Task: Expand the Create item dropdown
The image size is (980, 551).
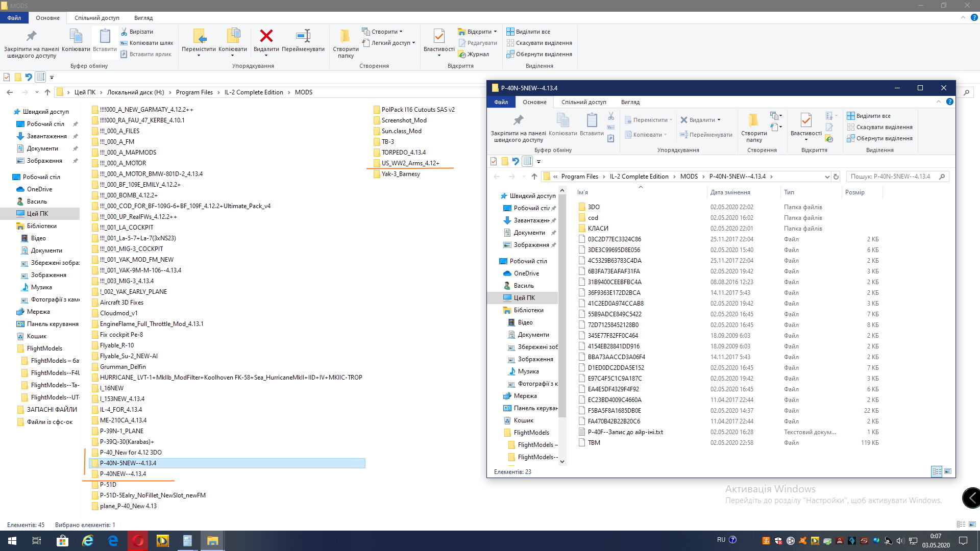Action: coord(384,32)
